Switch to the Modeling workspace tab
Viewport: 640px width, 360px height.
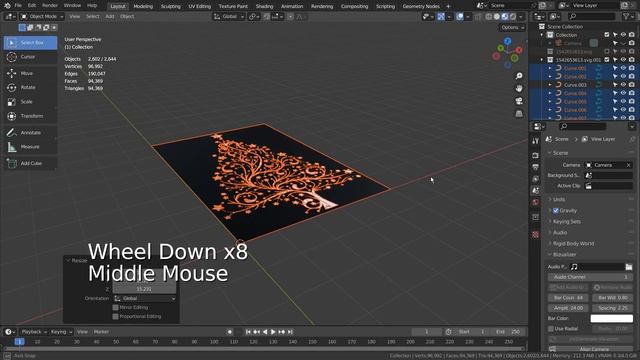[143, 6]
